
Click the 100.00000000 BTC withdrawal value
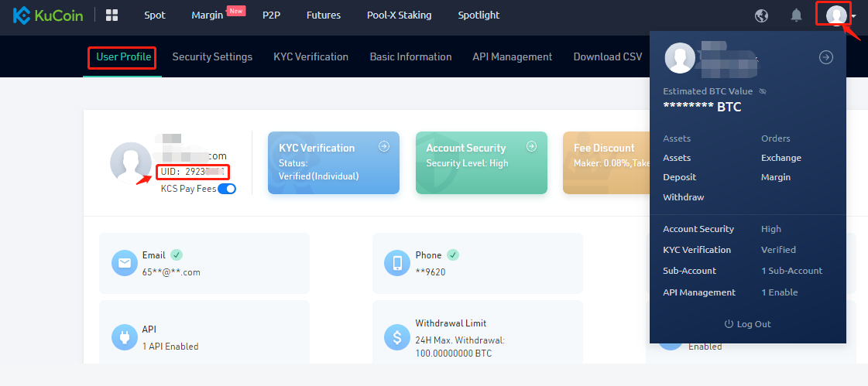click(454, 354)
